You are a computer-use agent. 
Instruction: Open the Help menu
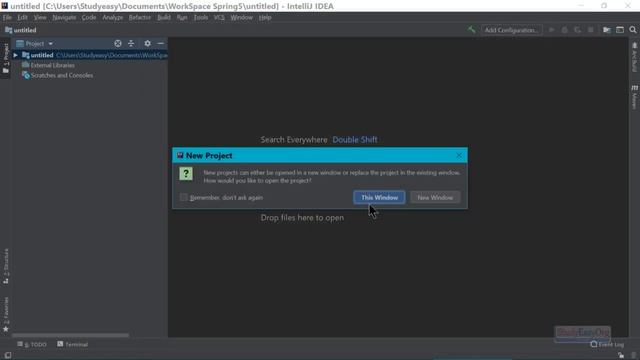tap(265, 18)
